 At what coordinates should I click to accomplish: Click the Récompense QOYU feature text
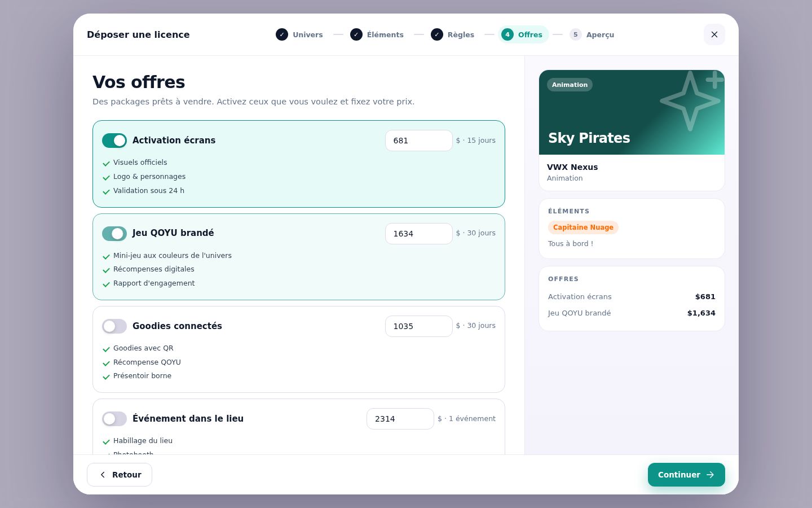(147, 362)
